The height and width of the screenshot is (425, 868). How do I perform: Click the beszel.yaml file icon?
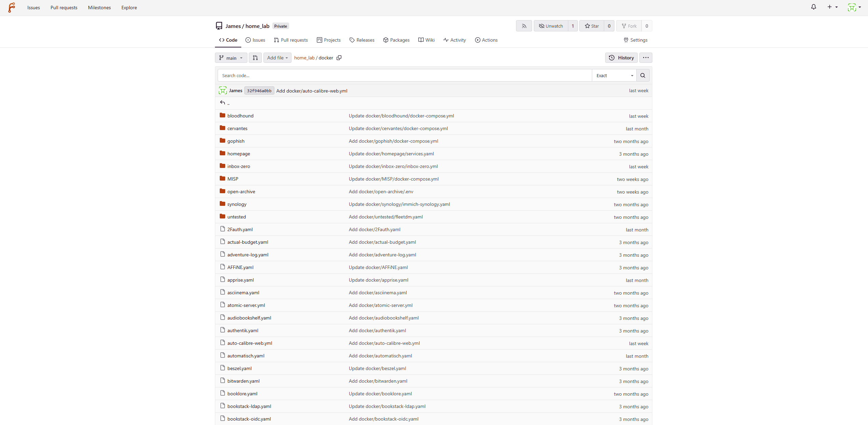click(x=222, y=368)
